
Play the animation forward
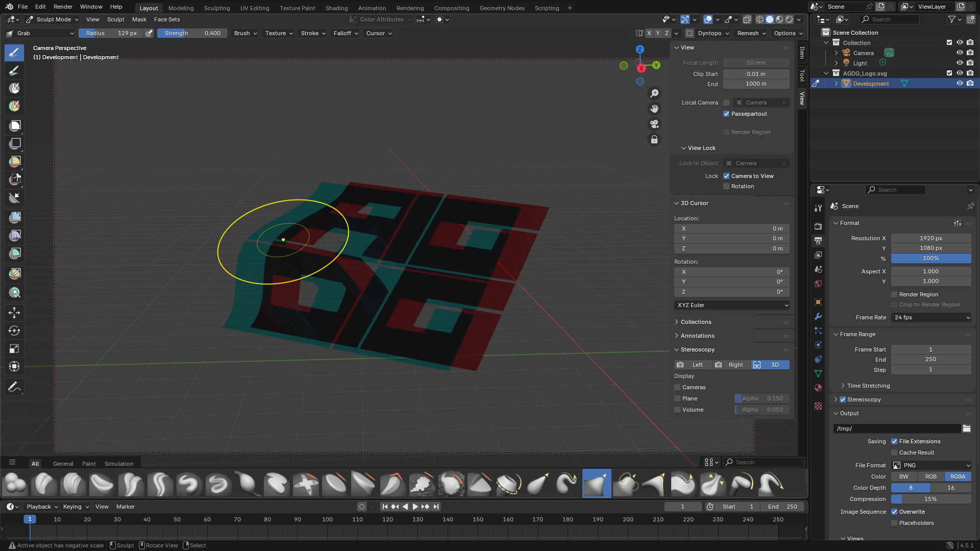(x=415, y=507)
